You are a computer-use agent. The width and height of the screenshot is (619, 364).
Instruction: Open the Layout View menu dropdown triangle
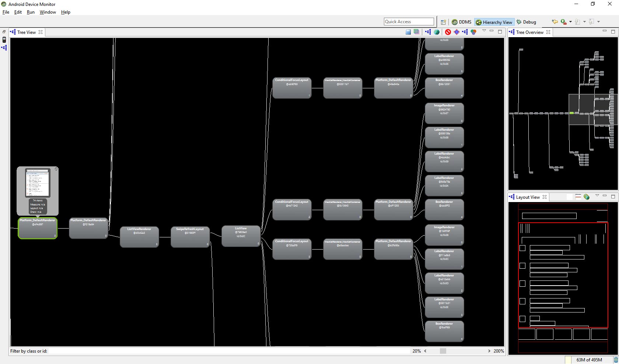click(x=597, y=196)
